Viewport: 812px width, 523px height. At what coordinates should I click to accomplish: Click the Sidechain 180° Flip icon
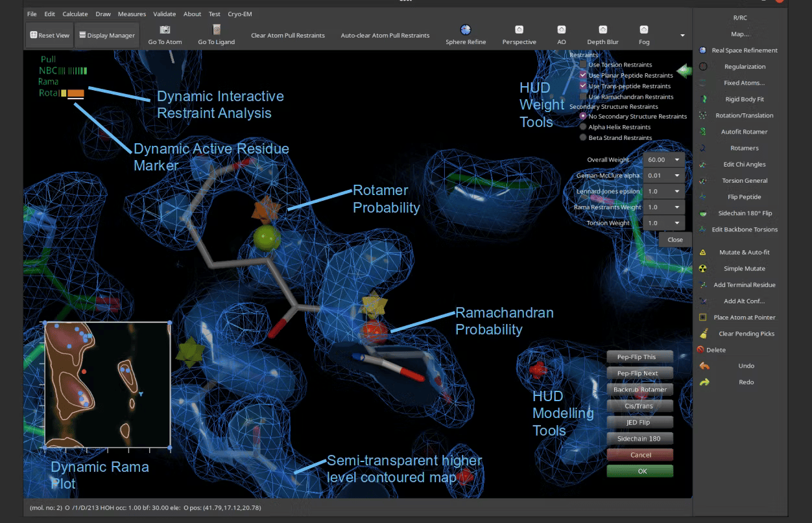(702, 213)
